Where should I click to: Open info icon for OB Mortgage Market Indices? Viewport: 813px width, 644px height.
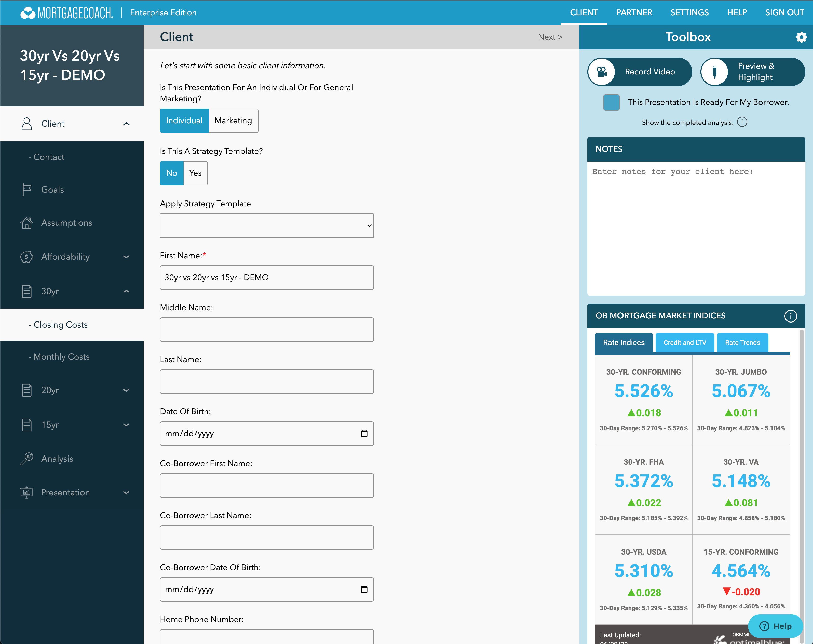point(790,316)
